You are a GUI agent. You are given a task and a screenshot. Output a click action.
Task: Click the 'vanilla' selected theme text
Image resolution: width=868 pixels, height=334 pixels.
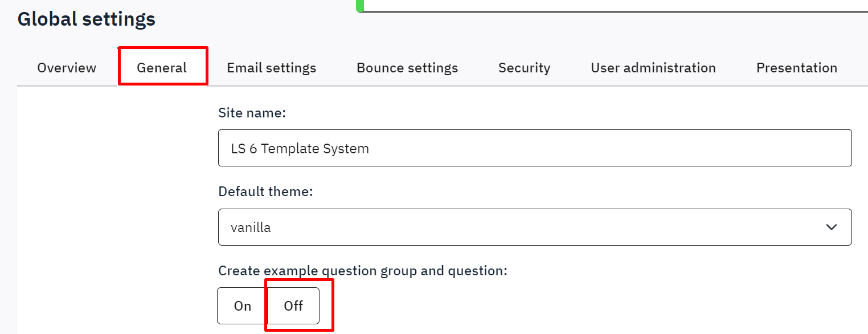(x=251, y=227)
